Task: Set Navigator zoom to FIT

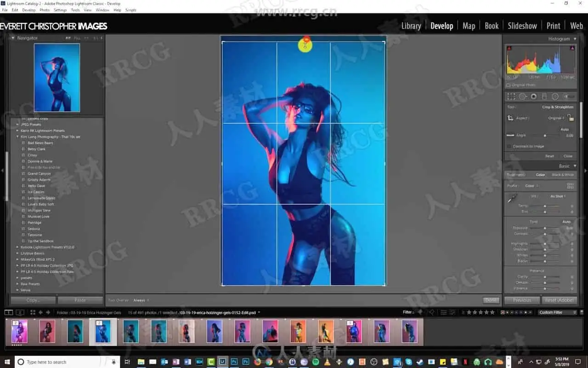Action: 68,38
